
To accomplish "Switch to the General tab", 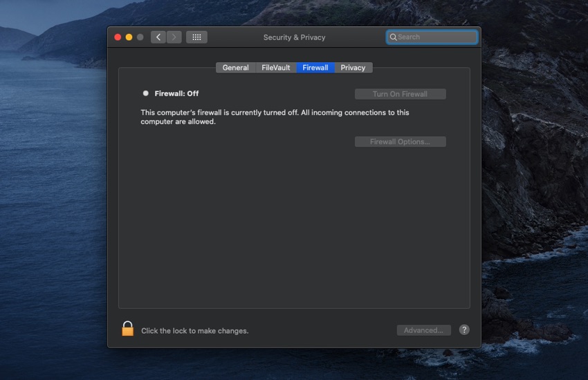I will 235,68.
